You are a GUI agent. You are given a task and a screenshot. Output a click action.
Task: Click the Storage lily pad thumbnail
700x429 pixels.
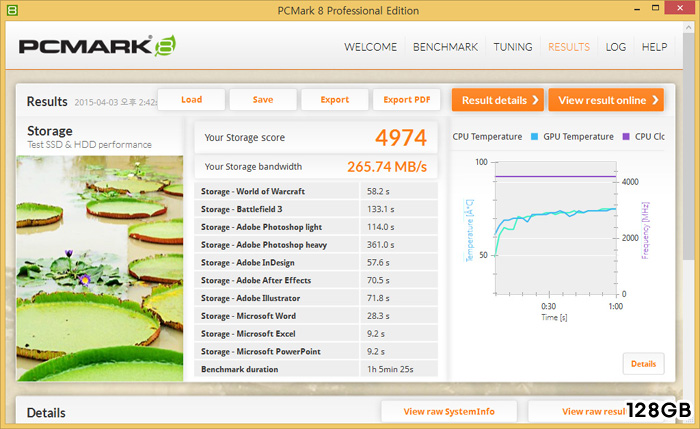(x=100, y=266)
